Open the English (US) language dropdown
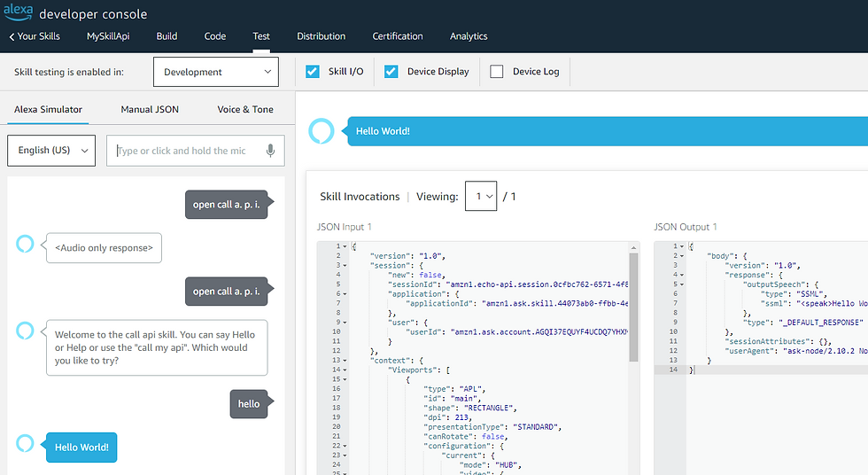868x475 pixels. point(51,151)
